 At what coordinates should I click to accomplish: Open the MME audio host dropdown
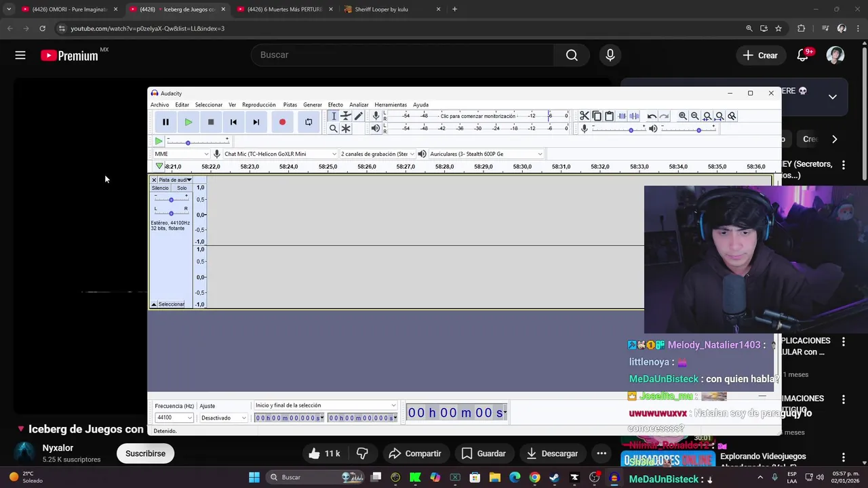181,154
